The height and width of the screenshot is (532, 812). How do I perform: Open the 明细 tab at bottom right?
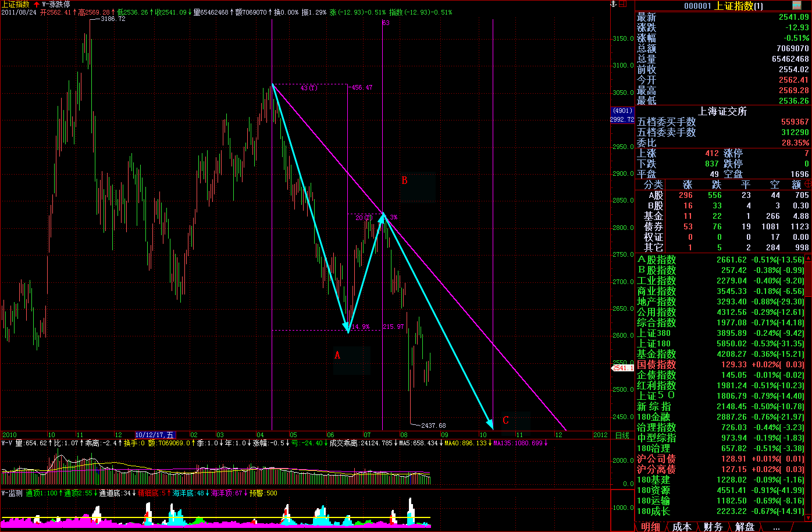650,527
